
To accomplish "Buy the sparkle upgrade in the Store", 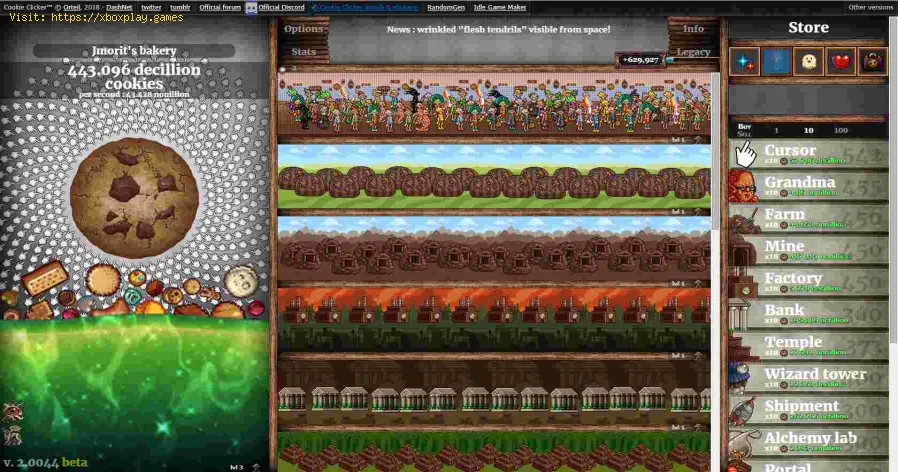I will [x=743, y=62].
